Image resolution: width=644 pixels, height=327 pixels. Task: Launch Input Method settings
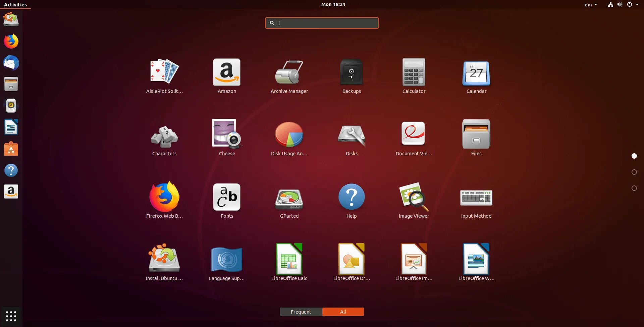(476, 201)
